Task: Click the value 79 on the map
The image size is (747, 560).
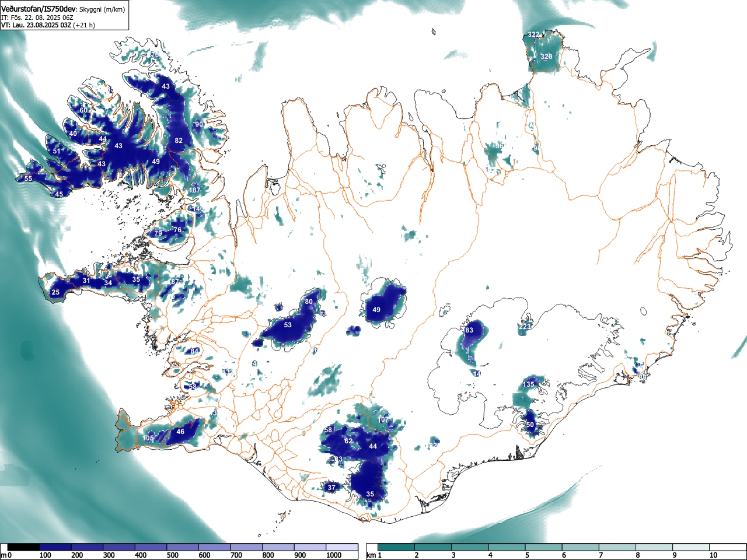Action: point(158,233)
